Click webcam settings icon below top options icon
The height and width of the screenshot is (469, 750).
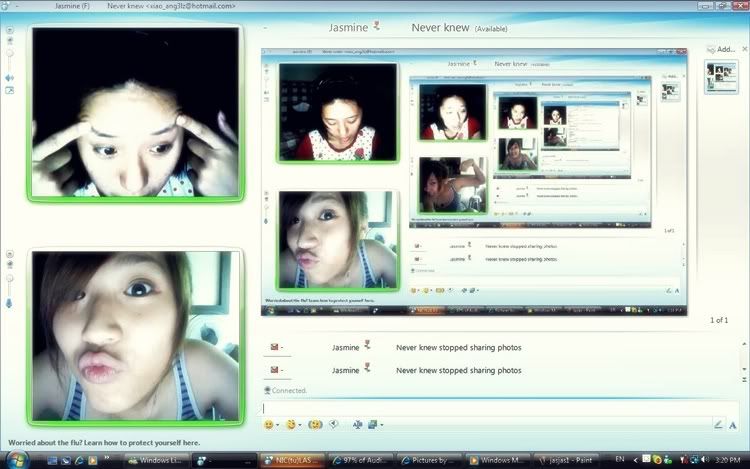click(x=10, y=41)
